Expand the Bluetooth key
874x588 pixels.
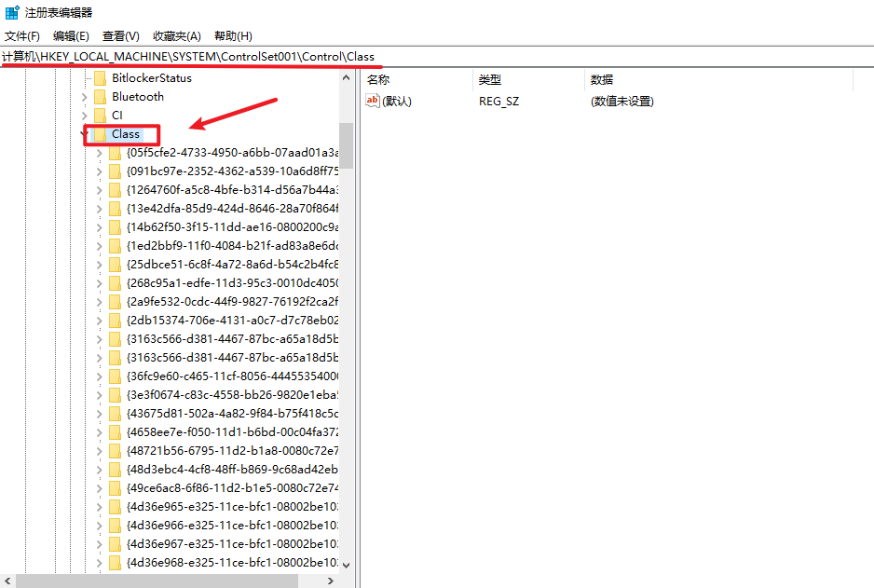coord(84,97)
